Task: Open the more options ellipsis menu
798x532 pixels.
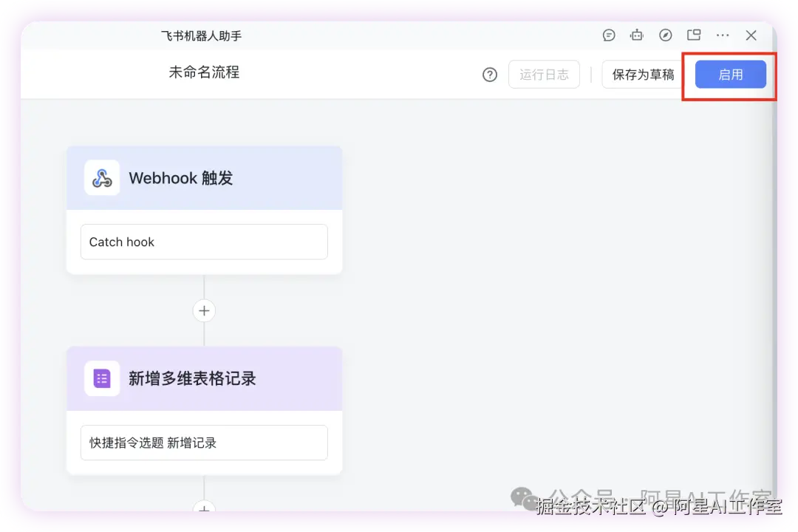Action: pos(723,35)
